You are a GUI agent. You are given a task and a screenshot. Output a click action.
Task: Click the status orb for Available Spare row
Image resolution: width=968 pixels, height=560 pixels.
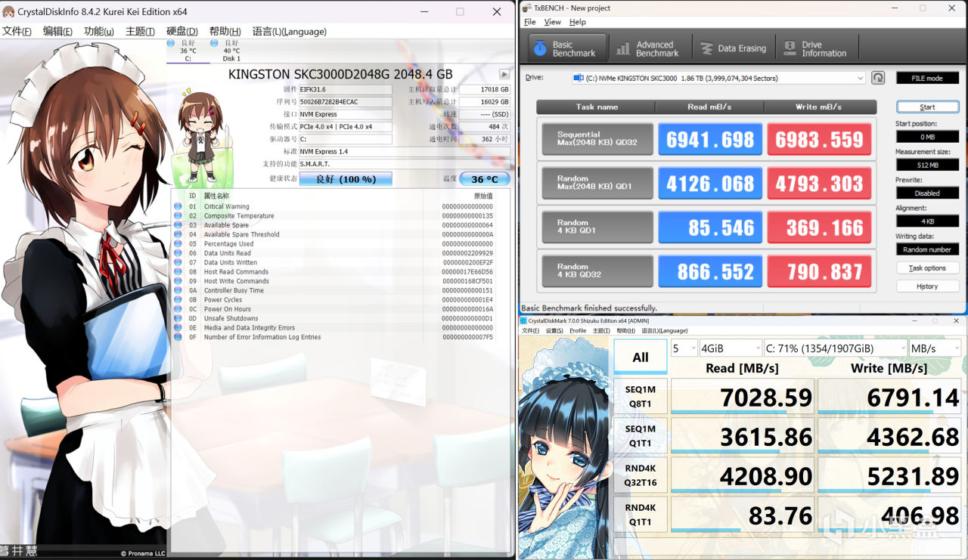click(178, 225)
